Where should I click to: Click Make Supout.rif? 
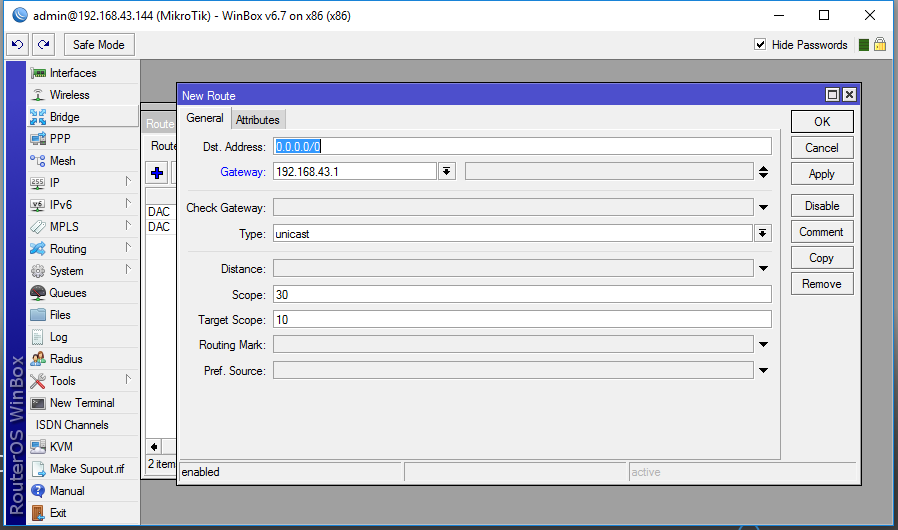coord(83,469)
